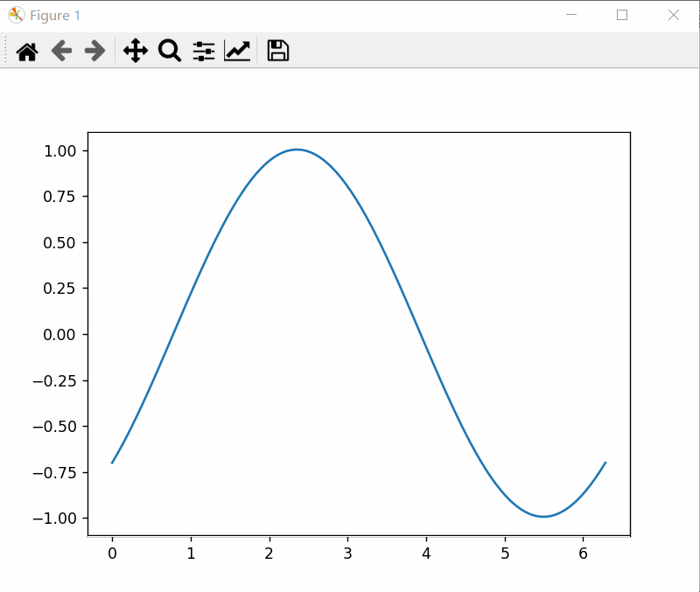Click the trough of the blue sine curve
700x592 pixels.
click(543, 517)
